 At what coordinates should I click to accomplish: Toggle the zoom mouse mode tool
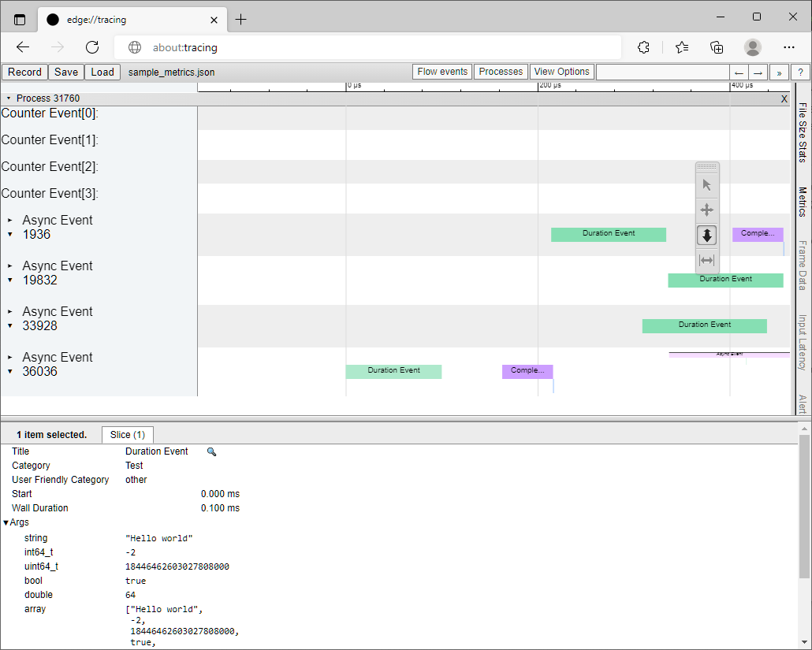coord(707,235)
